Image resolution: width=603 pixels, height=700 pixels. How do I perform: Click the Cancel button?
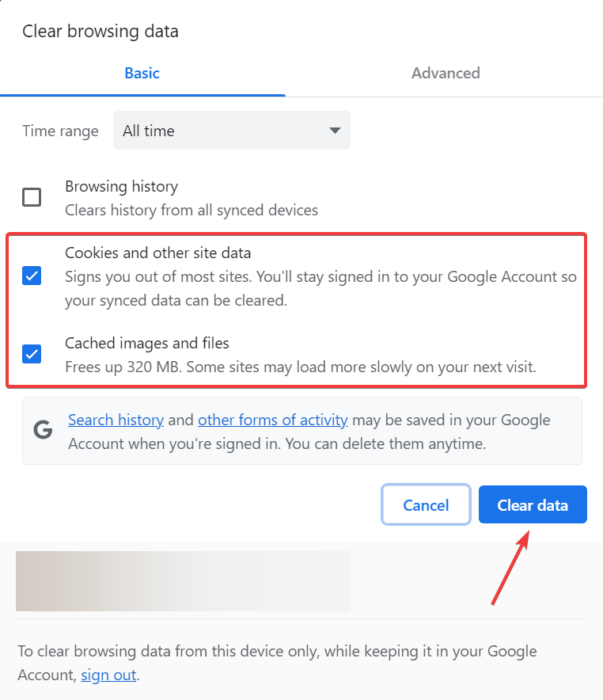426,505
